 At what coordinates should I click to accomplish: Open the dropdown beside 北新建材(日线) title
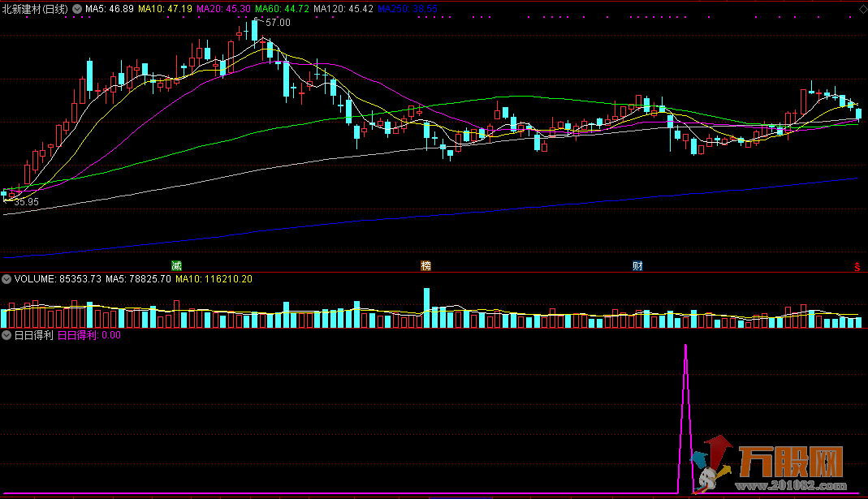[77, 9]
